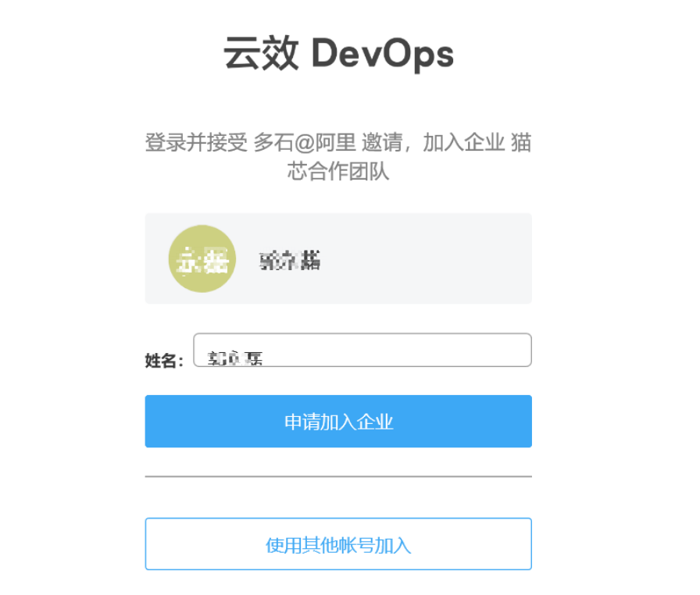
Task: Click the 芯合作团队 enterprise name line
Action: [x=338, y=171]
